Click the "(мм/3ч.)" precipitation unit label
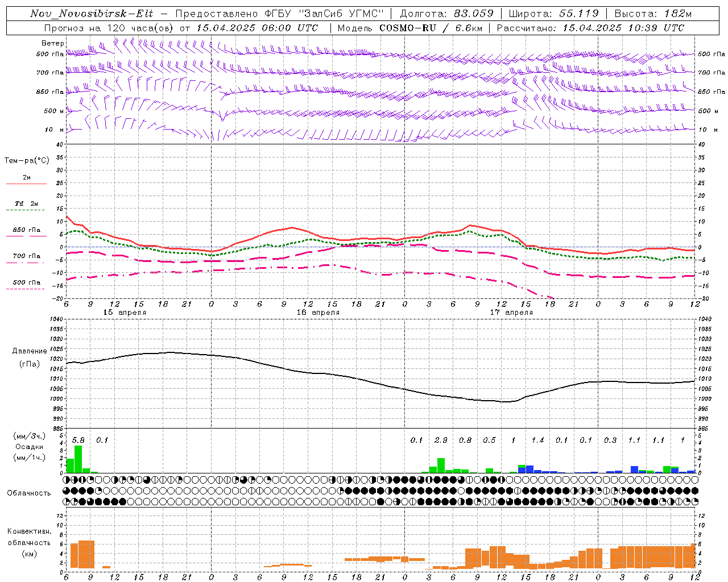 click(30, 436)
